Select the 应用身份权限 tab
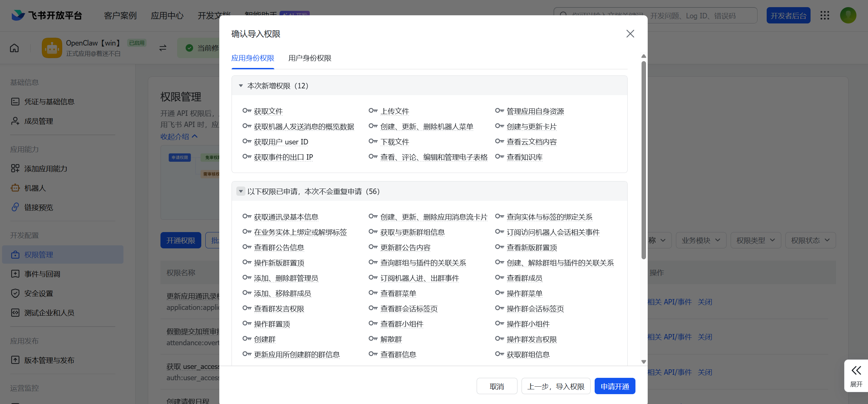Image resolution: width=868 pixels, height=404 pixels. [x=253, y=58]
